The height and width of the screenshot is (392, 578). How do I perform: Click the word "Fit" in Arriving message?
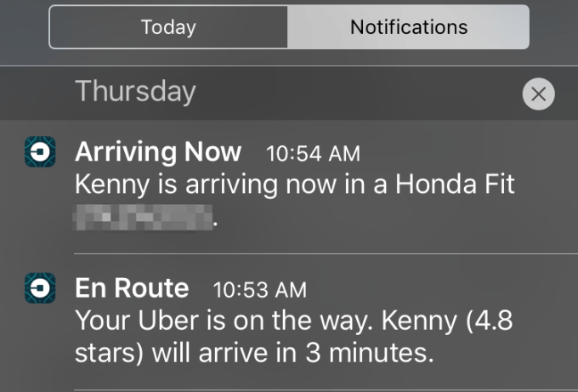tap(496, 185)
